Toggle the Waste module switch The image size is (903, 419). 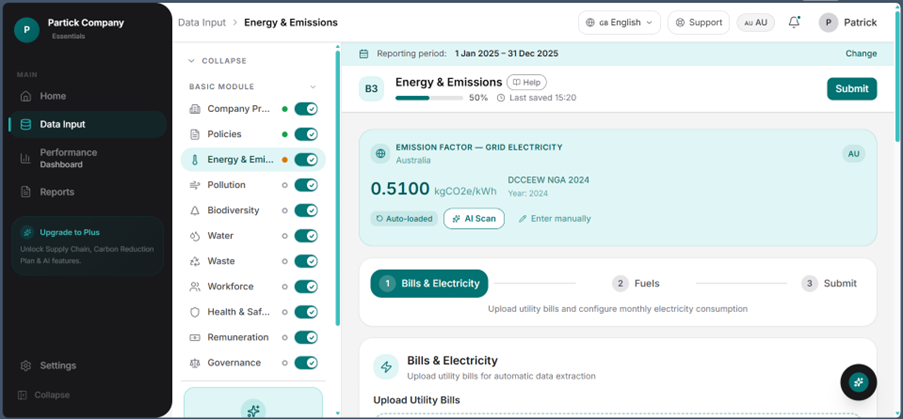click(306, 261)
